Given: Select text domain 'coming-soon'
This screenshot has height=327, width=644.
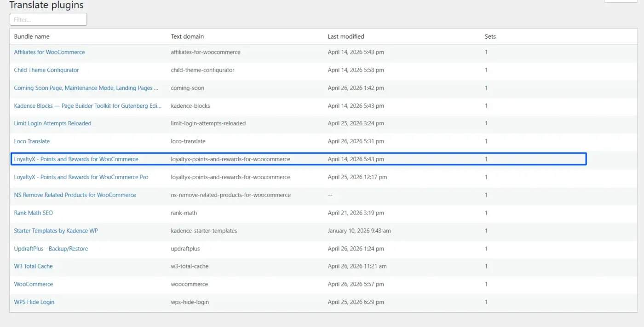Looking at the screenshot, I should pos(188,88).
